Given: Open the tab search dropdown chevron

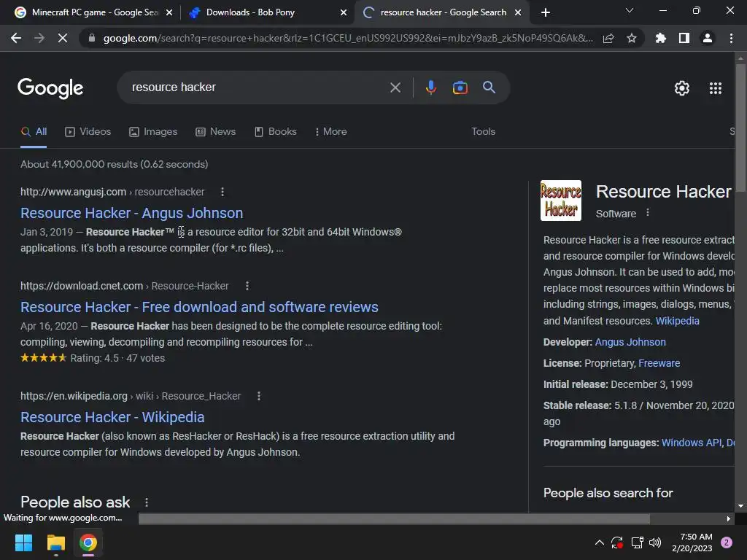Looking at the screenshot, I should [630, 10].
